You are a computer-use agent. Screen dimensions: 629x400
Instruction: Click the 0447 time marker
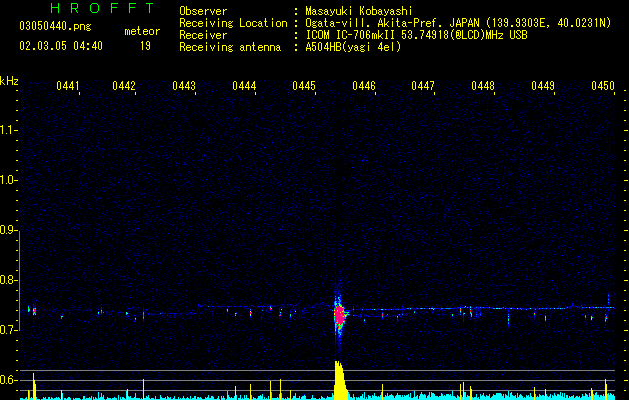point(423,86)
